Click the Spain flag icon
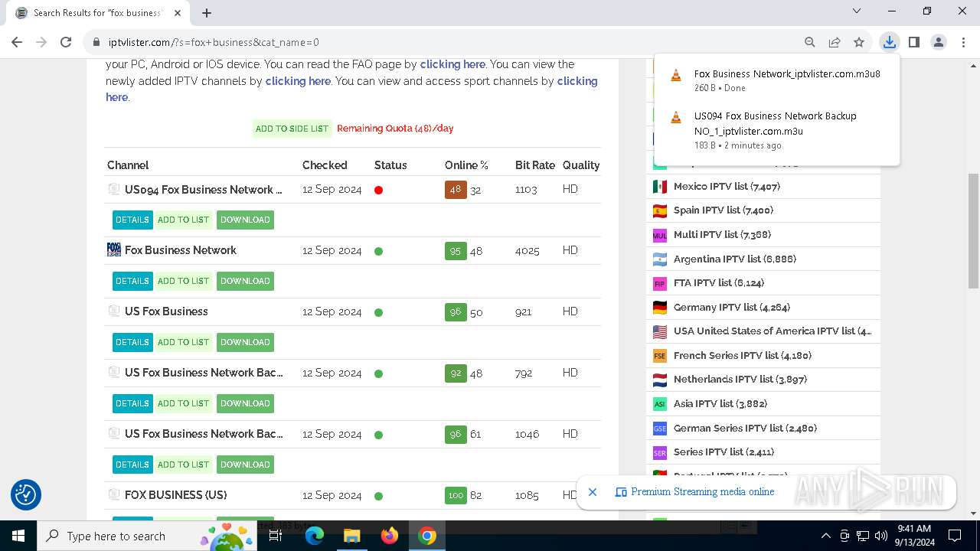980x551 pixels. click(x=660, y=210)
